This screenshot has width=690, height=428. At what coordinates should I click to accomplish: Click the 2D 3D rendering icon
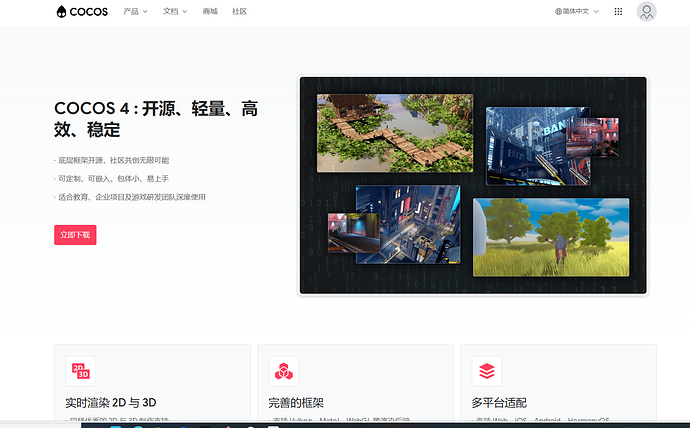pos(81,371)
